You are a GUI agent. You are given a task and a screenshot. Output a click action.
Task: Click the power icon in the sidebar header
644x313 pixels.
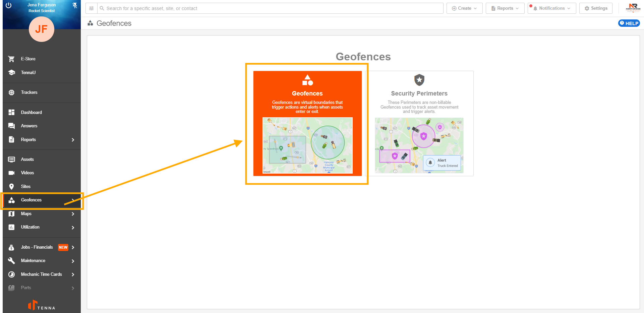[x=9, y=5]
